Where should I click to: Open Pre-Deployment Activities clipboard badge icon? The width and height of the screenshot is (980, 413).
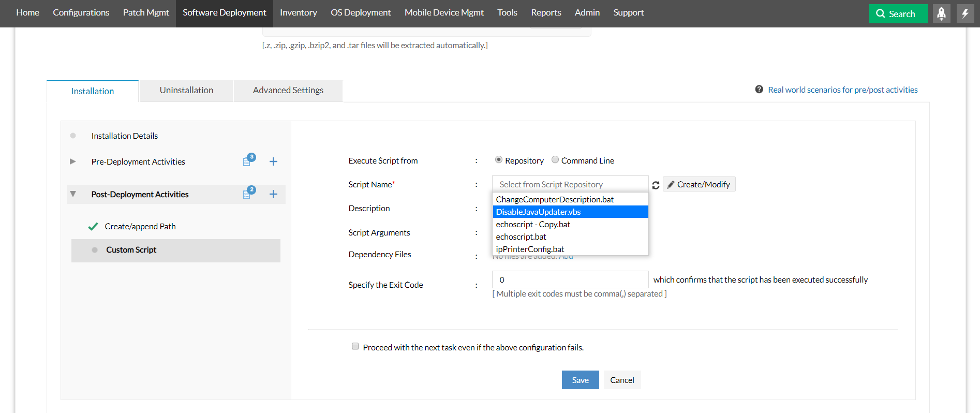pyautogui.click(x=247, y=161)
